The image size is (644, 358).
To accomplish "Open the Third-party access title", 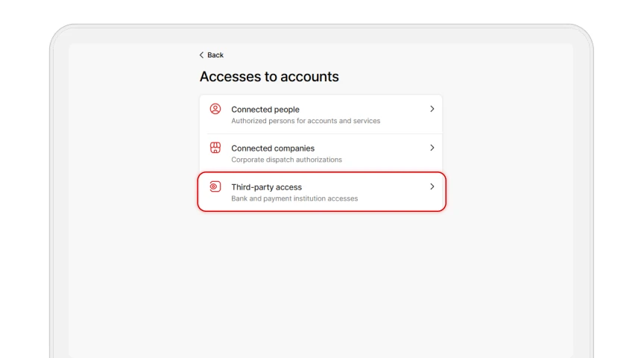I will [267, 187].
